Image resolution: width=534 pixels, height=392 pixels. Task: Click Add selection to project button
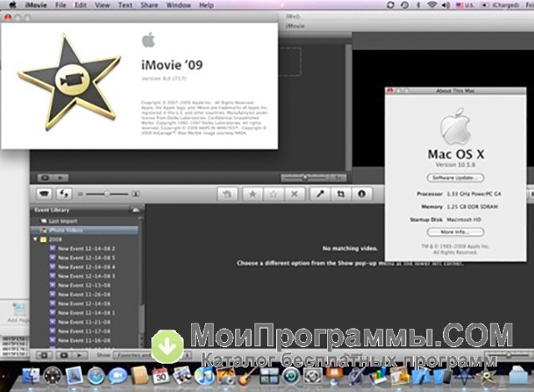227,194
